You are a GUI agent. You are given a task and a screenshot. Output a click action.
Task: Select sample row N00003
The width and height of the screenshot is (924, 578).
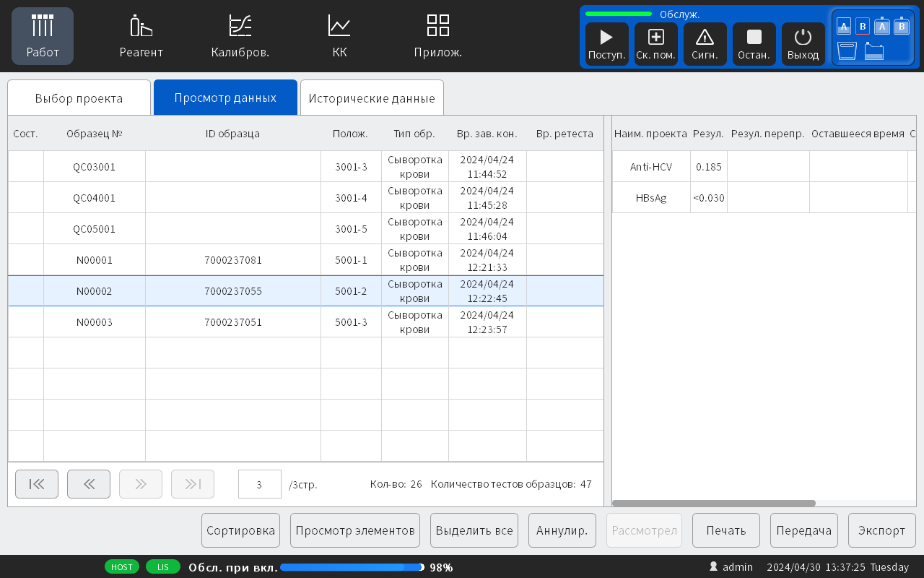(x=306, y=322)
